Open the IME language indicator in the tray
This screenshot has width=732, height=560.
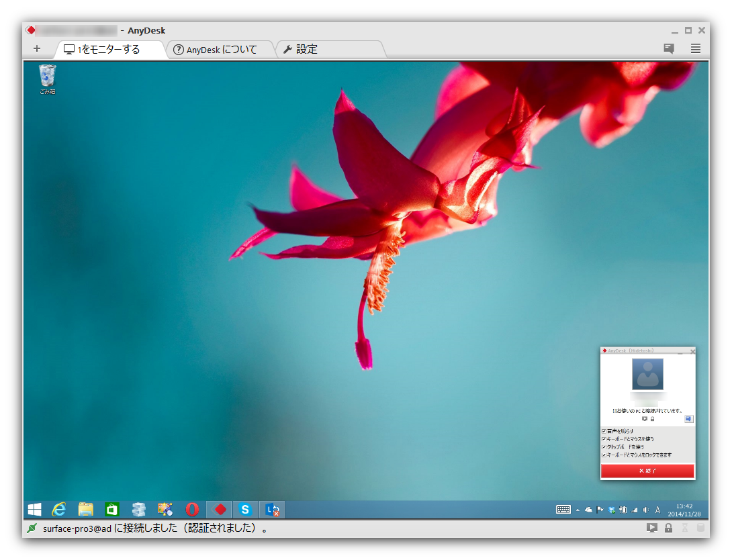click(657, 510)
